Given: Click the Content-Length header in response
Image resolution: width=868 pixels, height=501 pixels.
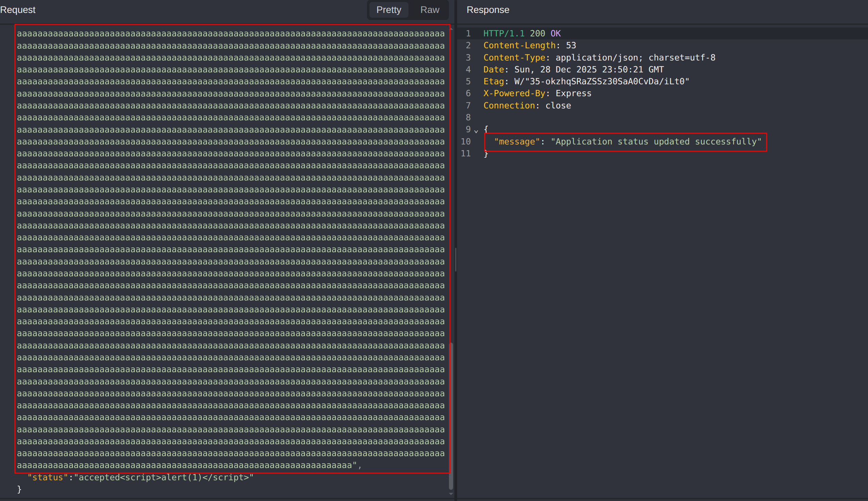Looking at the screenshot, I should [x=530, y=46].
